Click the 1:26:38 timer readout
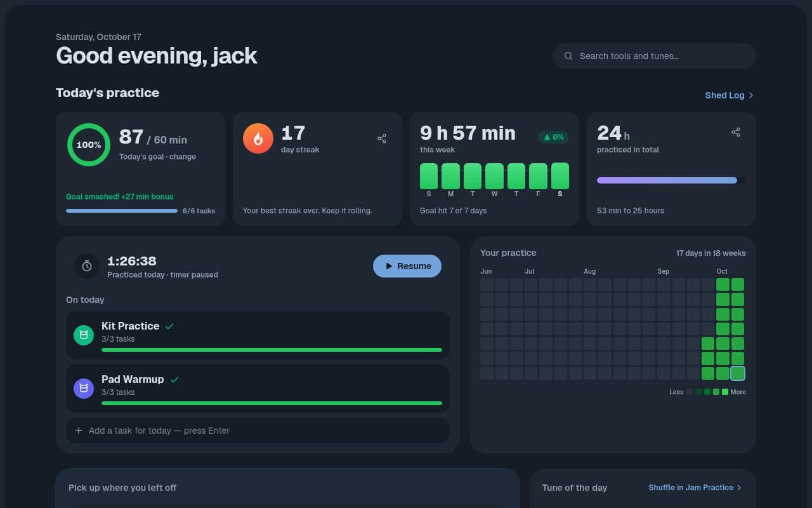 click(x=132, y=261)
